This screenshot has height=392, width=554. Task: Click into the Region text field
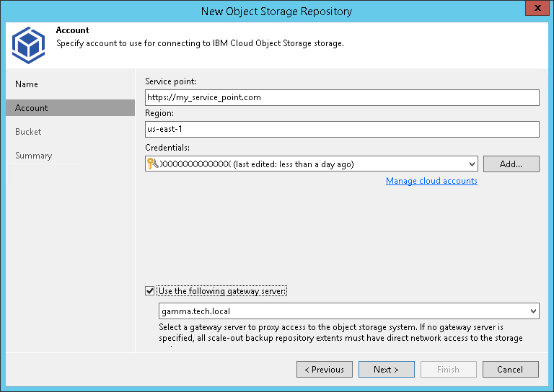(x=342, y=129)
